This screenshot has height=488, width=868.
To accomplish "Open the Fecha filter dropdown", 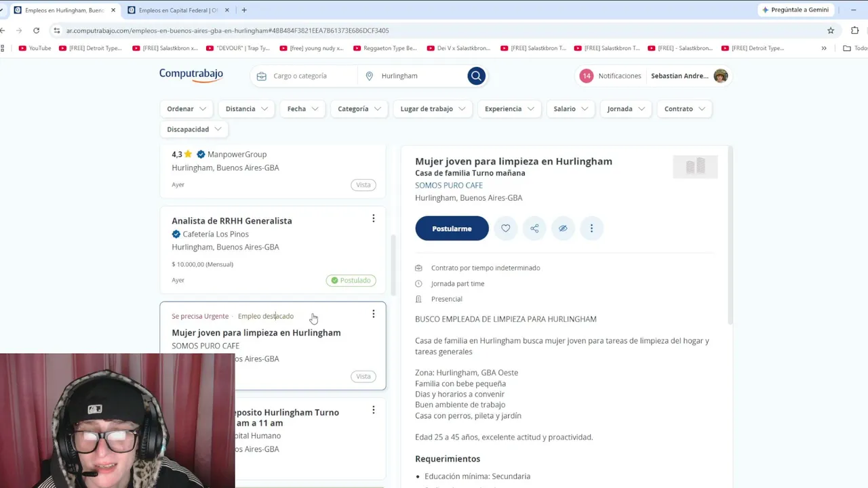I will [302, 108].
